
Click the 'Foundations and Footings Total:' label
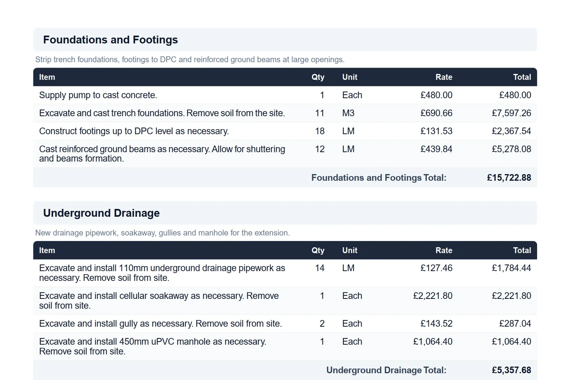coord(379,178)
